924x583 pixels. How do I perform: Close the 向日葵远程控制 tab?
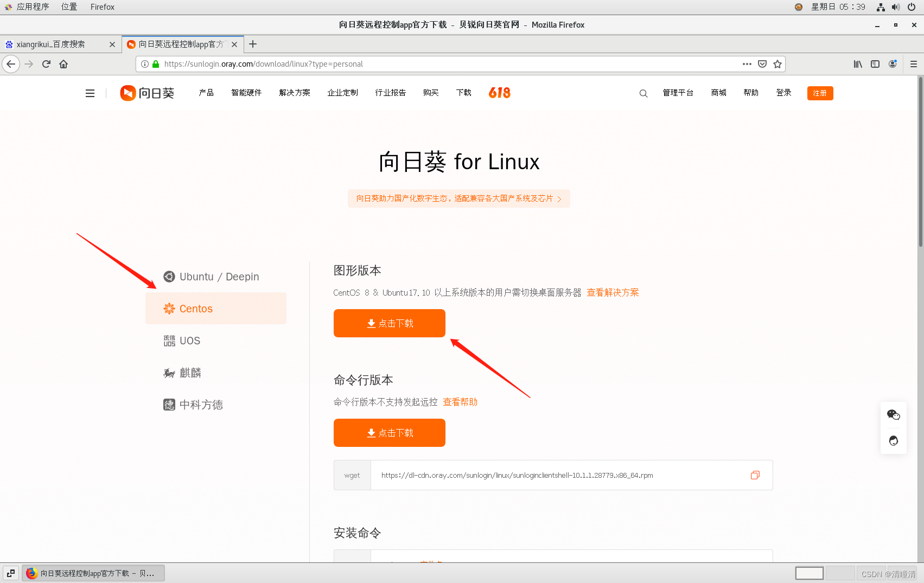[234, 44]
